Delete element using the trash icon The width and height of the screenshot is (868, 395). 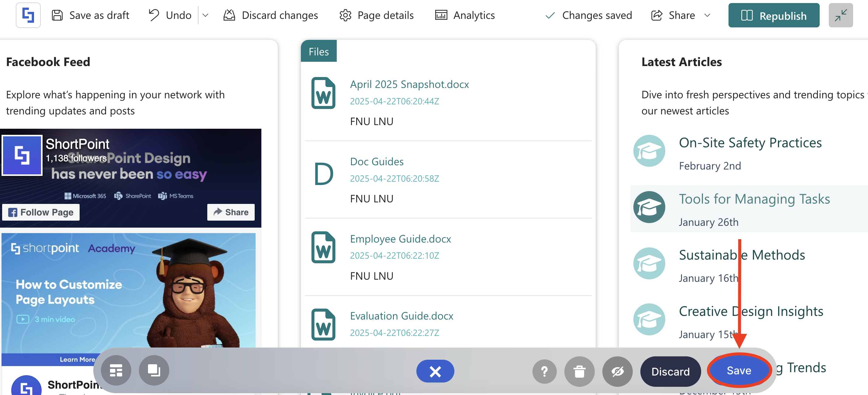coord(579,371)
